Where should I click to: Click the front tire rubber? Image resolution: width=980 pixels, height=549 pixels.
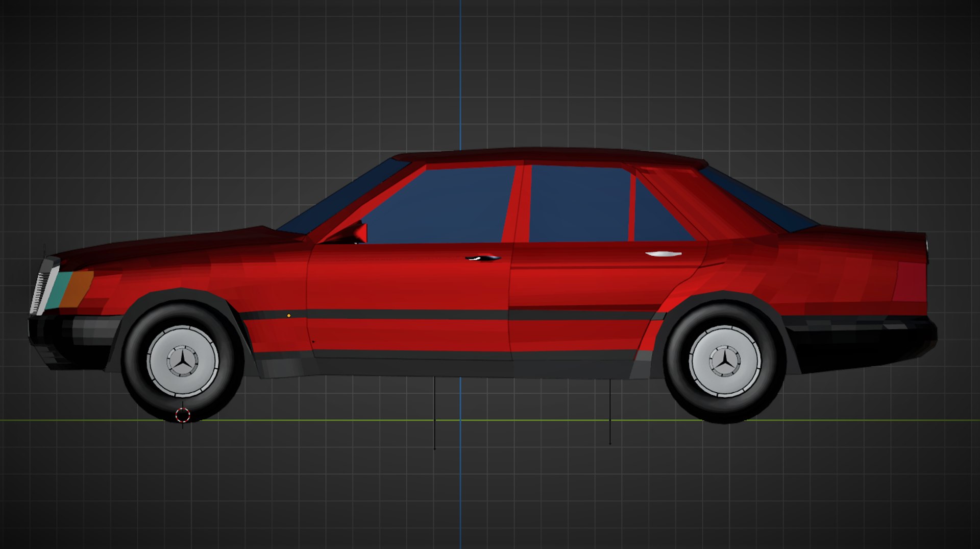pyautogui.click(x=182, y=411)
